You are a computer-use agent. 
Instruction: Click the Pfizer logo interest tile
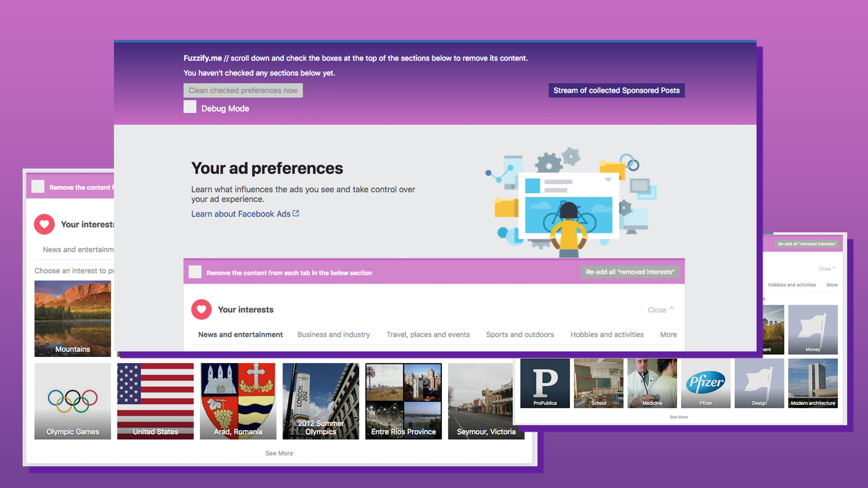pyautogui.click(x=706, y=382)
